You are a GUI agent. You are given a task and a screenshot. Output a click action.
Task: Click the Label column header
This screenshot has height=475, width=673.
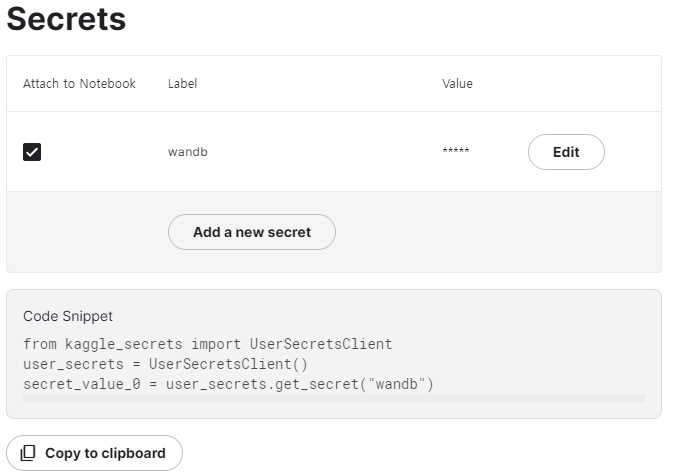click(x=182, y=84)
